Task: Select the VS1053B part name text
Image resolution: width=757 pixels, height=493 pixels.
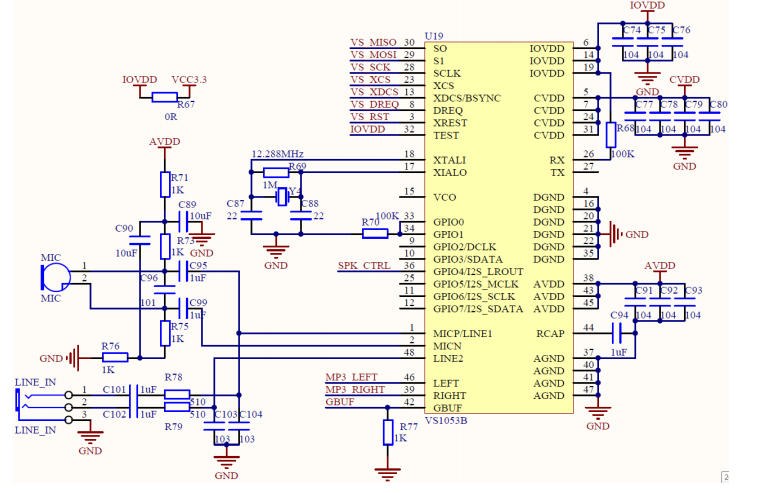Action: tap(446, 421)
